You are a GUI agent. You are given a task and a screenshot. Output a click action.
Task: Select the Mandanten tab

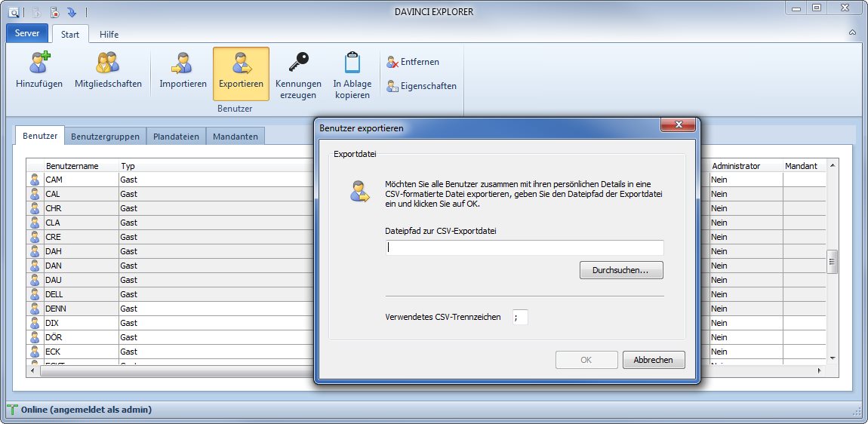pos(235,137)
